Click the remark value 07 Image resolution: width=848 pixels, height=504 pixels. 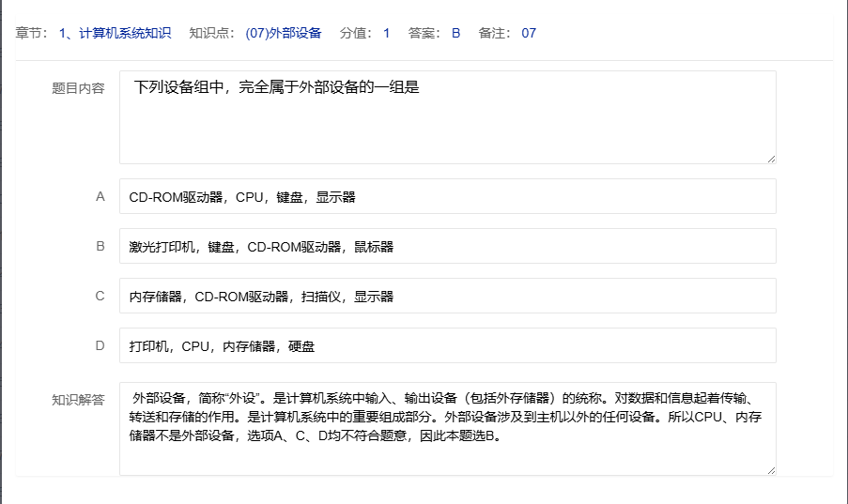(x=529, y=34)
